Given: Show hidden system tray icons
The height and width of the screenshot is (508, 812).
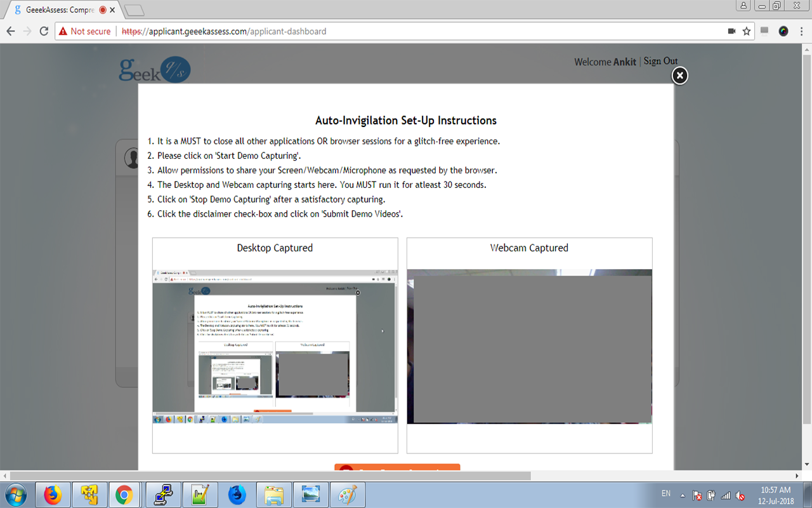Looking at the screenshot, I should coord(683,495).
